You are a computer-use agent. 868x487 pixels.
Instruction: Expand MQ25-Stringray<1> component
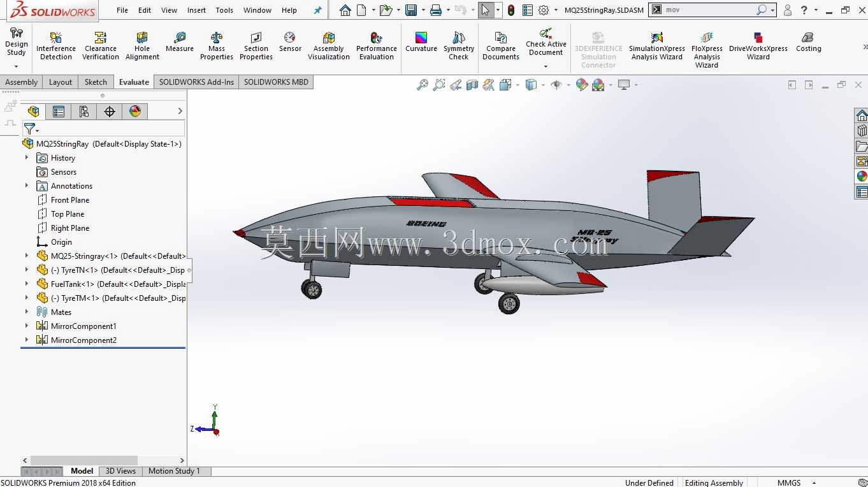click(27, 256)
